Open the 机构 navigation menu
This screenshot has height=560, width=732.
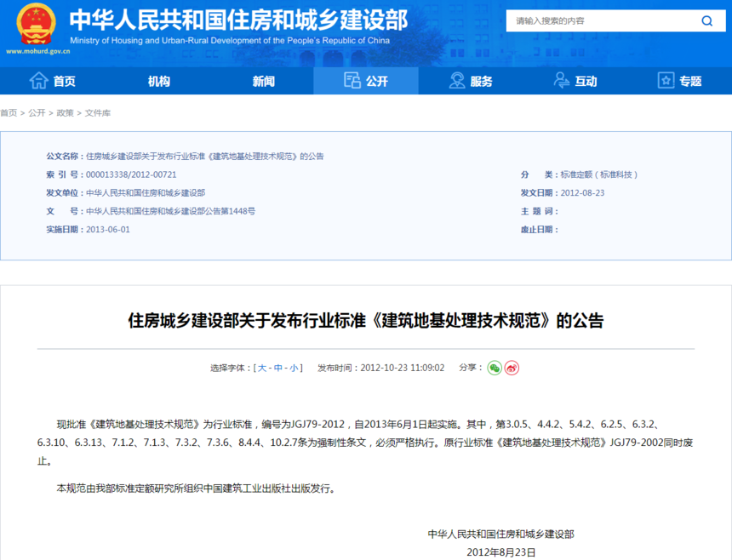click(x=158, y=81)
